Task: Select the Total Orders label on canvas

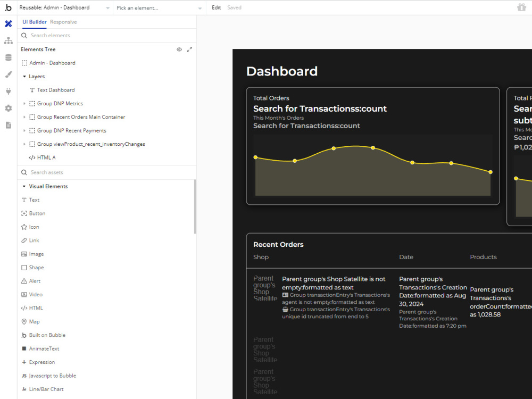Action: (x=271, y=98)
